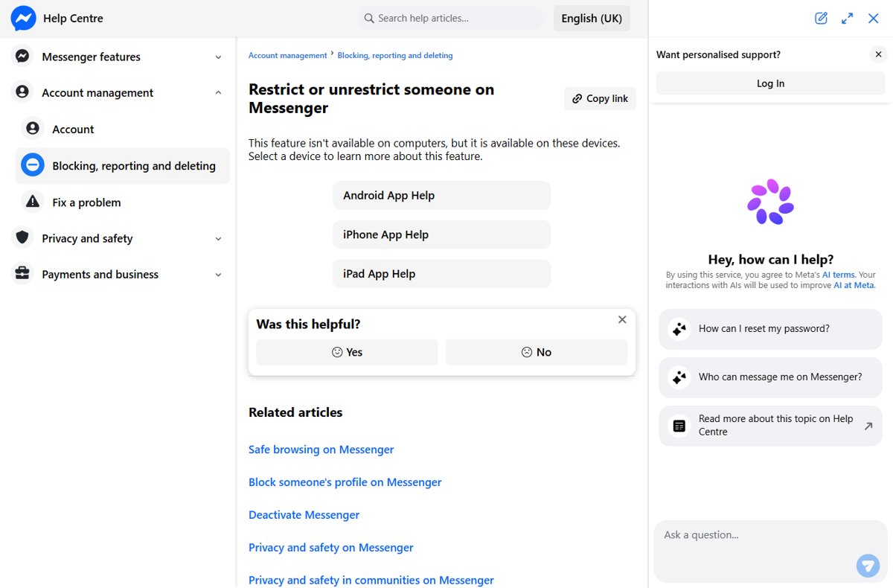The width and height of the screenshot is (893, 588).
Task: Click the Help Centre title text
Action: [x=73, y=19]
